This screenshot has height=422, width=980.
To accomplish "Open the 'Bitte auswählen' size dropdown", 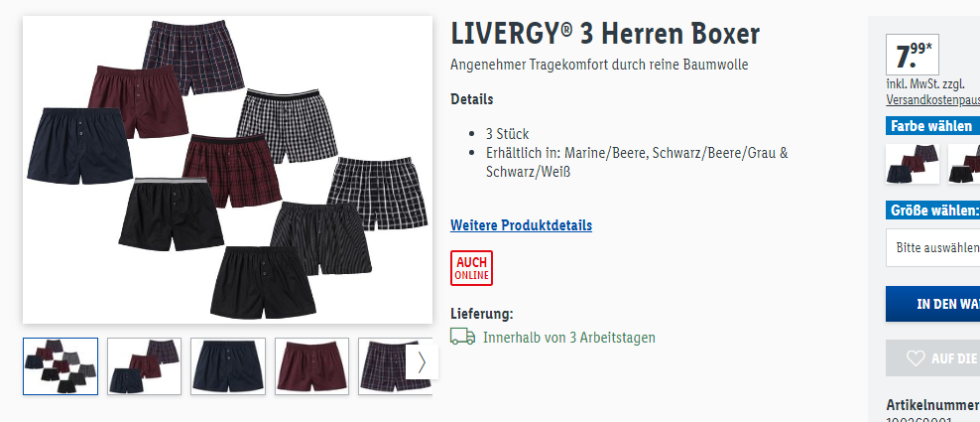I will (x=932, y=247).
